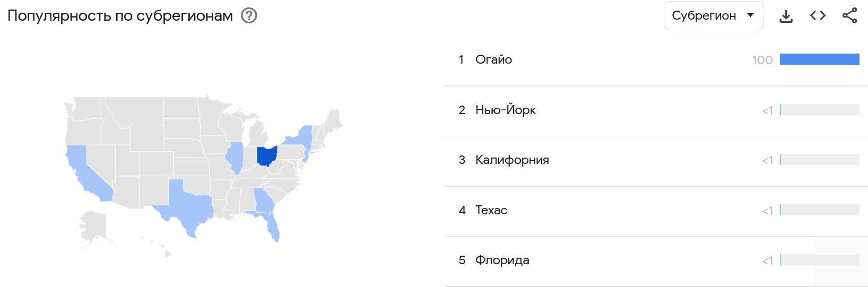Click the help question mark icon

[249, 16]
